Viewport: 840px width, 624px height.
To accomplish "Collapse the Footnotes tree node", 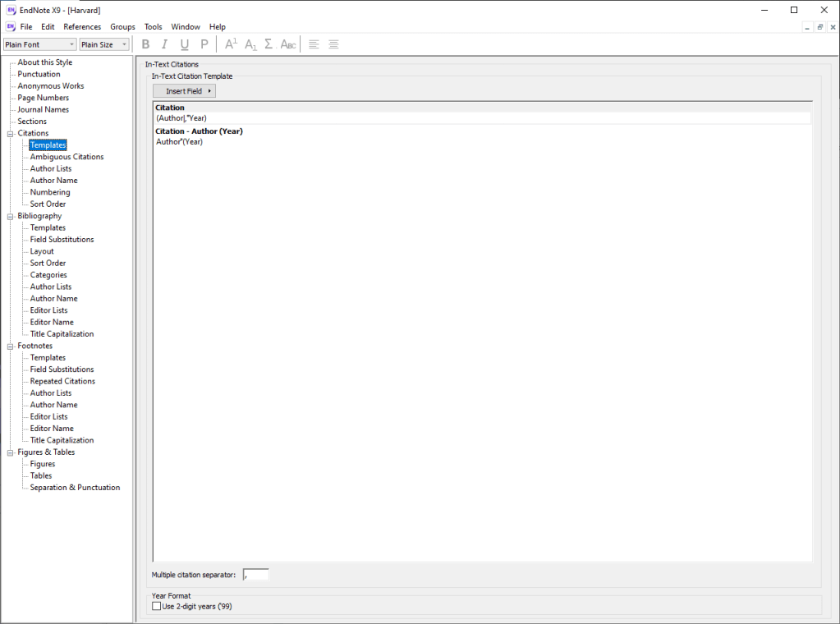I will click(10, 346).
